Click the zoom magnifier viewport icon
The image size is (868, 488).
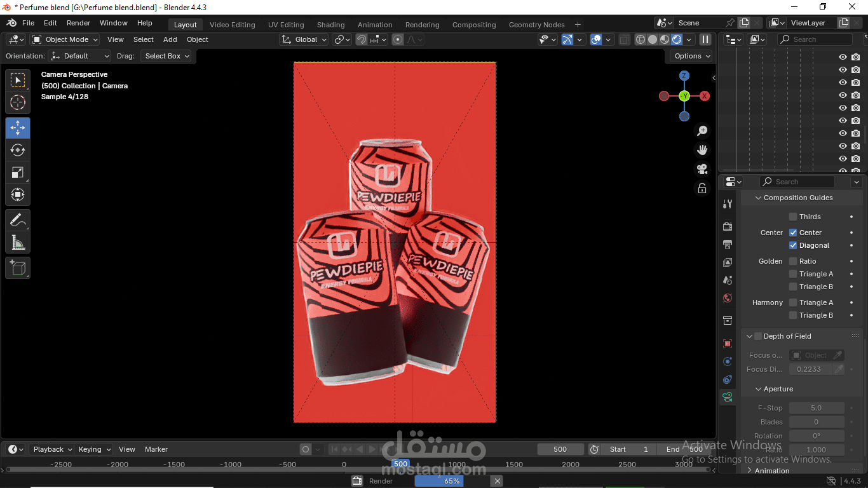coord(702,131)
